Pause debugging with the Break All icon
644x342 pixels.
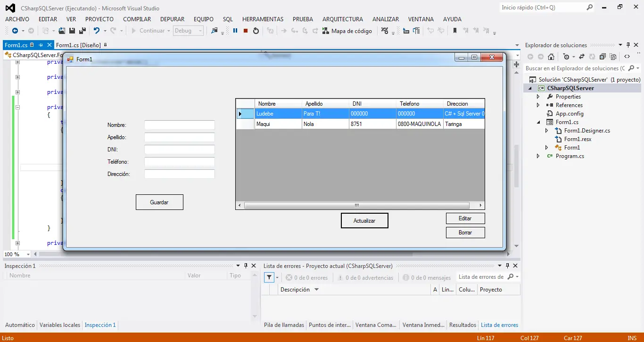click(235, 31)
